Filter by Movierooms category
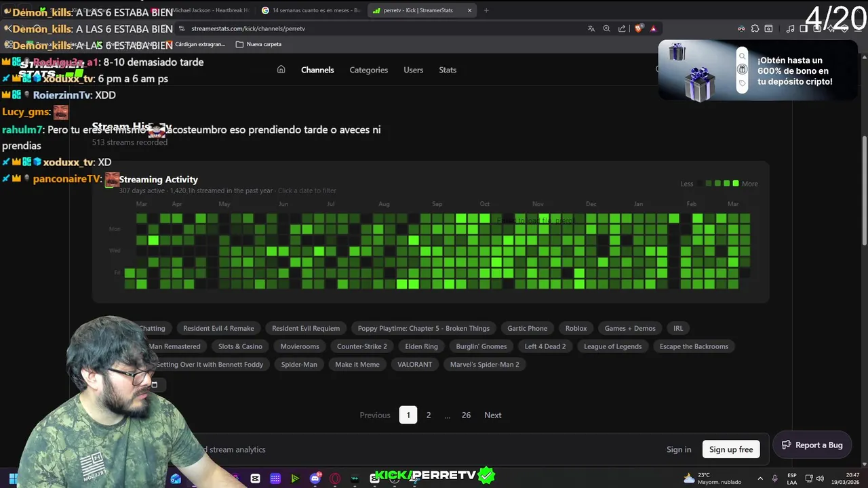This screenshot has width=868, height=488. point(300,346)
